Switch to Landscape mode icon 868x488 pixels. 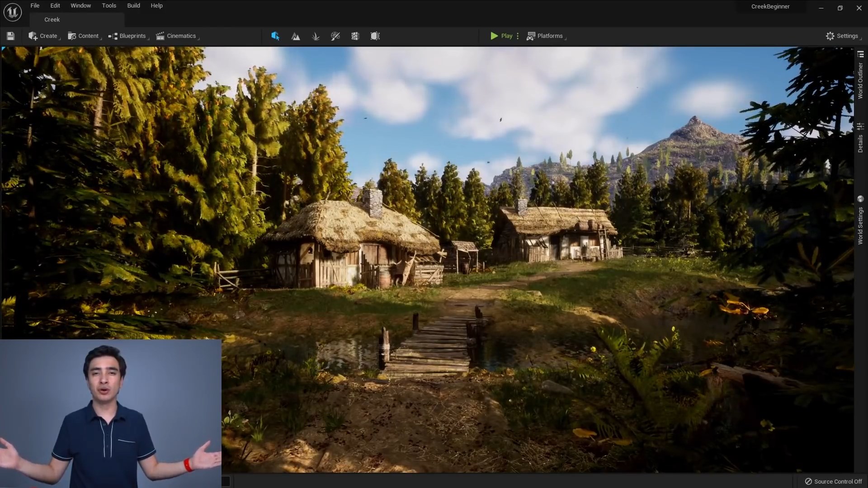tap(296, 36)
